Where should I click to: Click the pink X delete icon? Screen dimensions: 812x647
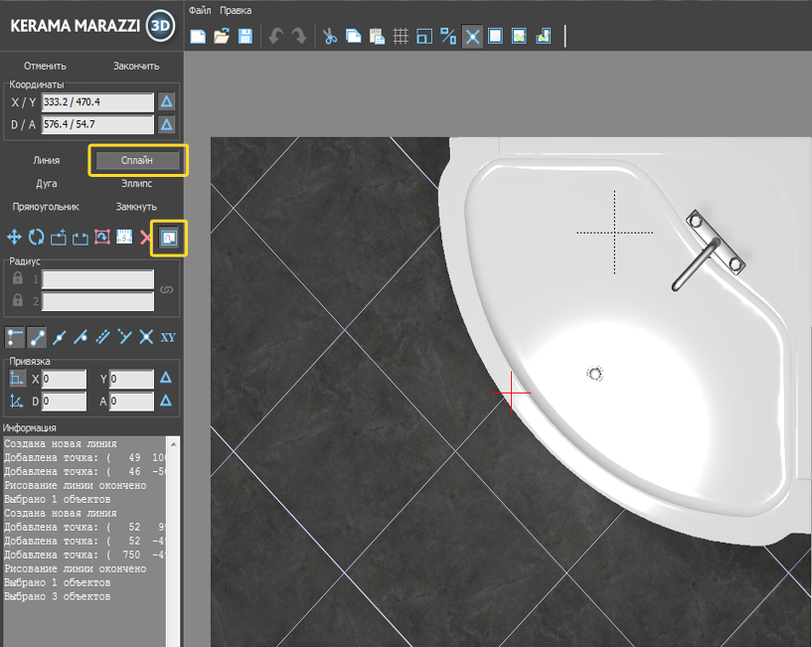coord(145,238)
